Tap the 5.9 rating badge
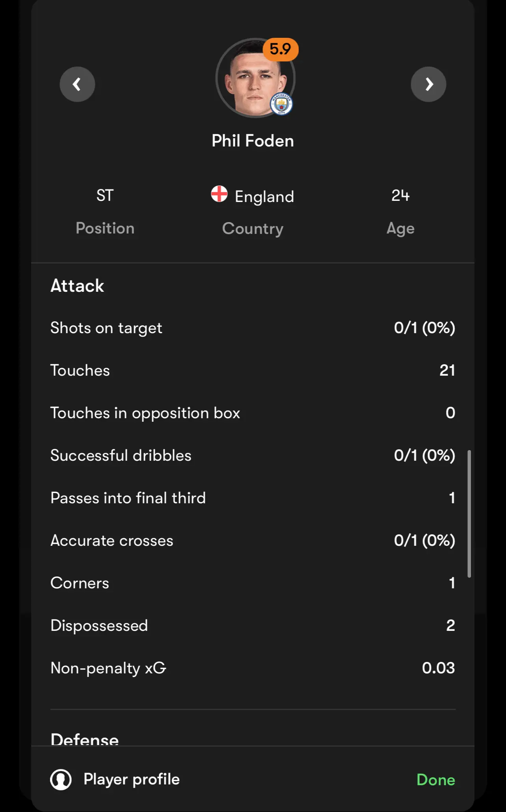The width and height of the screenshot is (506, 812). tap(280, 49)
